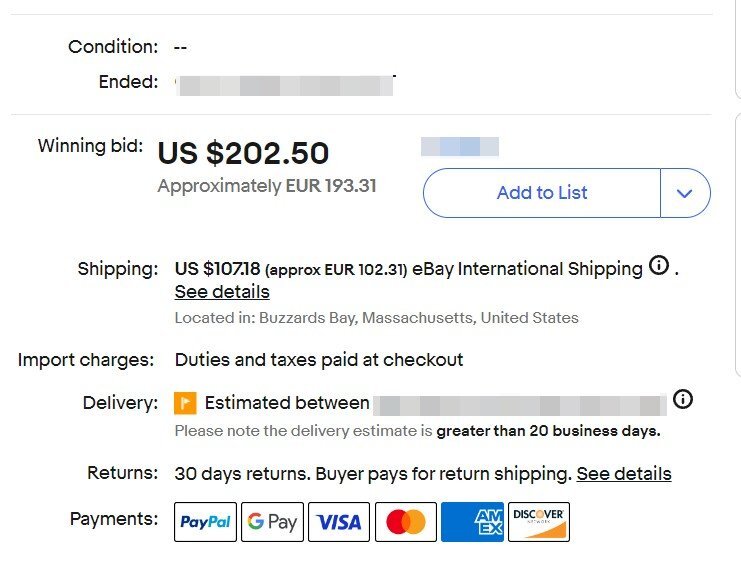Select the PayPal payment icon
The image size is (741, 576).
click(205, 522)
